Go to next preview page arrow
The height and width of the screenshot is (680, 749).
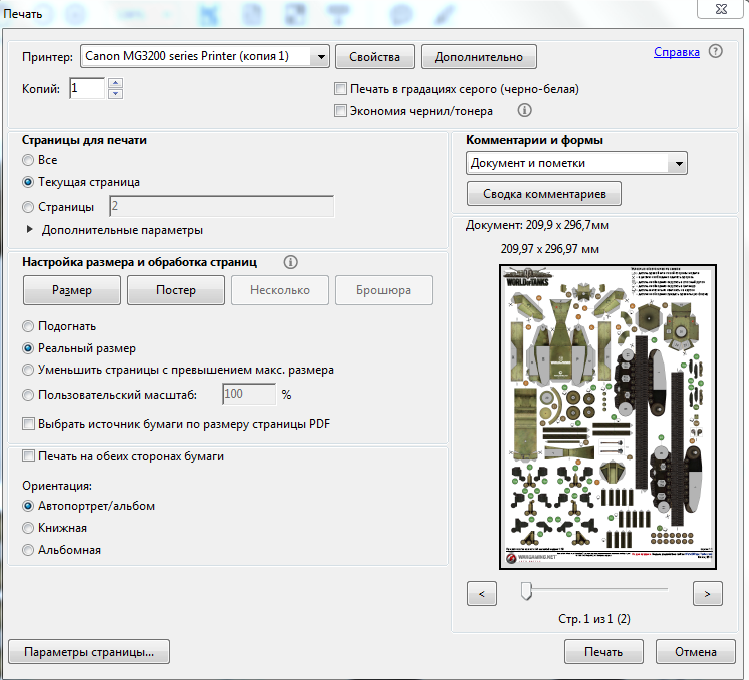click(707, 594)
